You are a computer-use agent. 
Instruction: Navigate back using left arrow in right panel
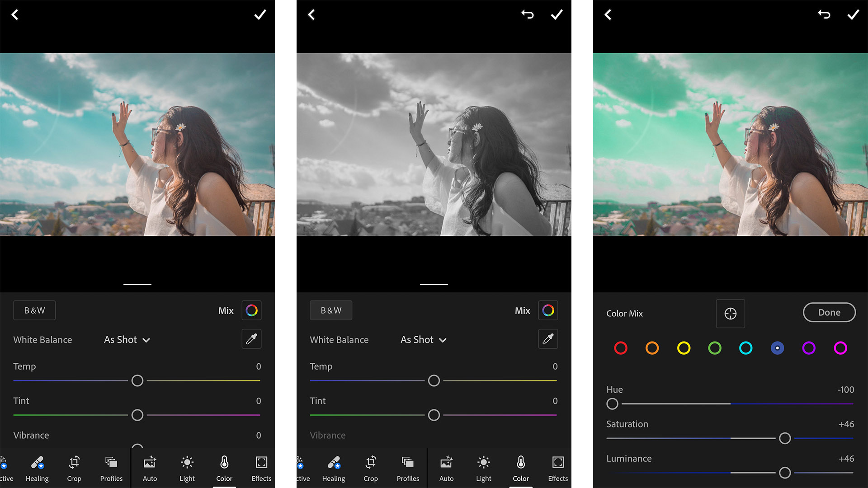608,14
